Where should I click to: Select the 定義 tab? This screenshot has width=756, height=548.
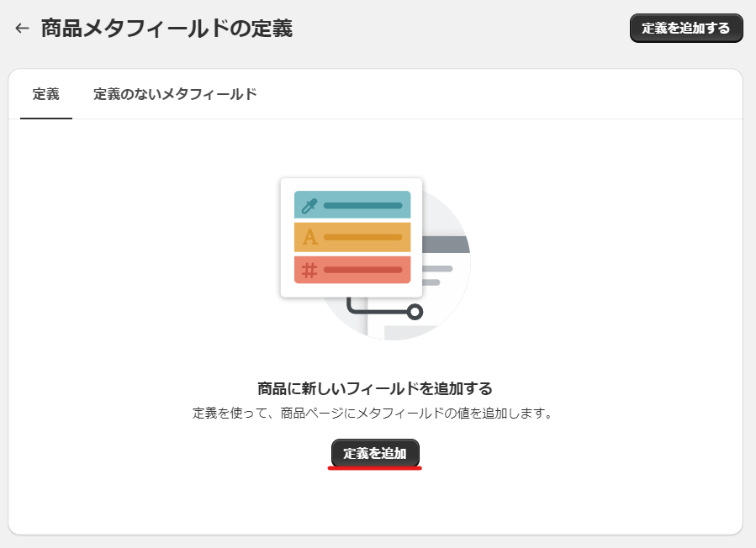coord(46,94)
